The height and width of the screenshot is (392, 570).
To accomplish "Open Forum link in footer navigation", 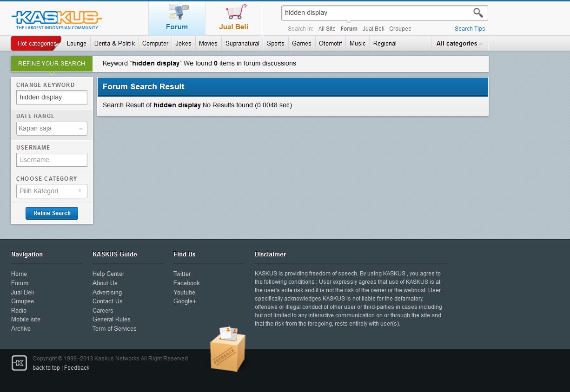I will (x=20, y=283).
